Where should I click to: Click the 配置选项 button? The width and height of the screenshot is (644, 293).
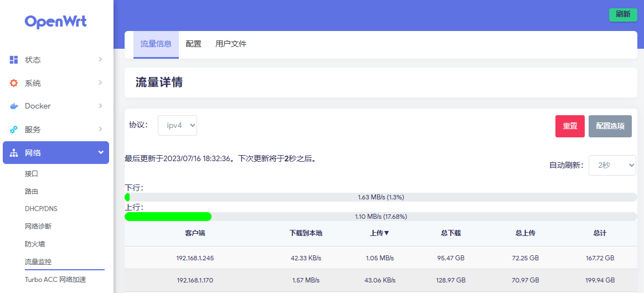(610, 126)
